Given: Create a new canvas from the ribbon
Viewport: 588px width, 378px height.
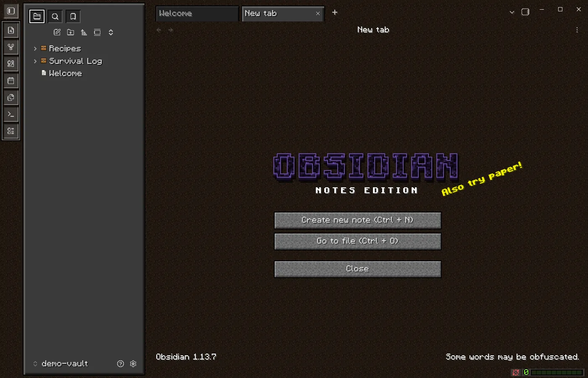Looking at the screenshot, I should click(x=11, y=64).
